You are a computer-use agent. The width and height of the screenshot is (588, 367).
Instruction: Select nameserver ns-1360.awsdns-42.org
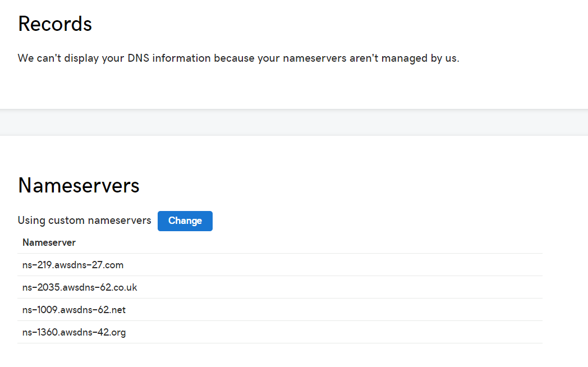point(74,333)
